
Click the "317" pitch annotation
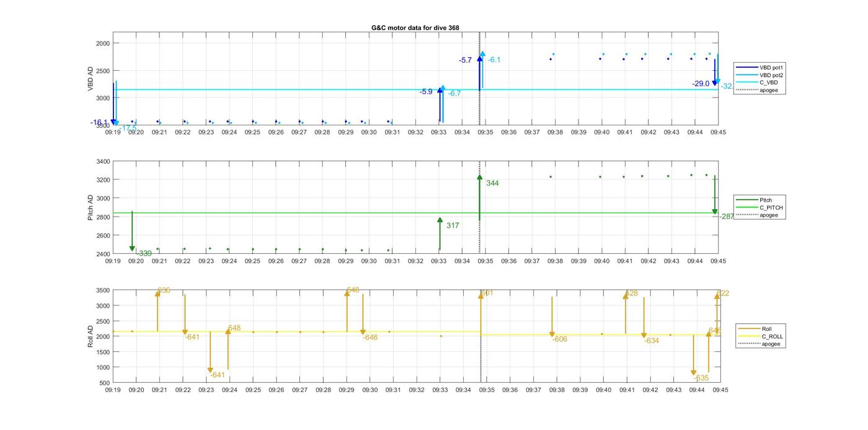point(453,225)
